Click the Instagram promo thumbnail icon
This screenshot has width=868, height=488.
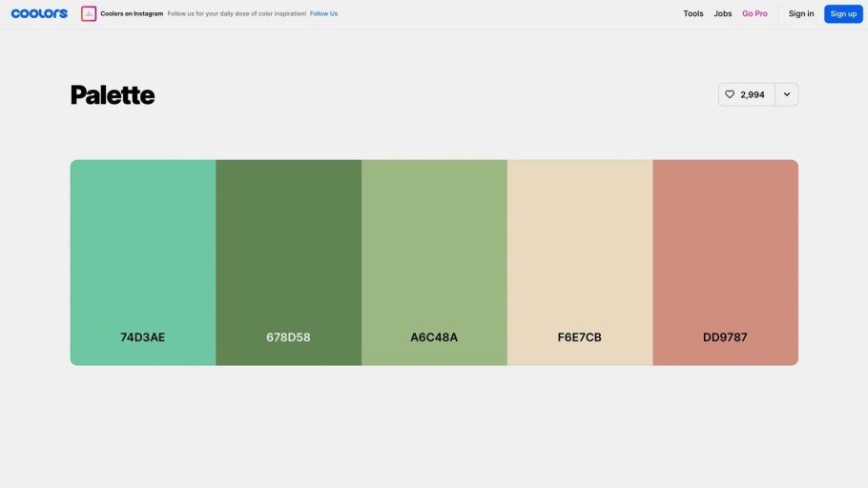tap(89, 13)
